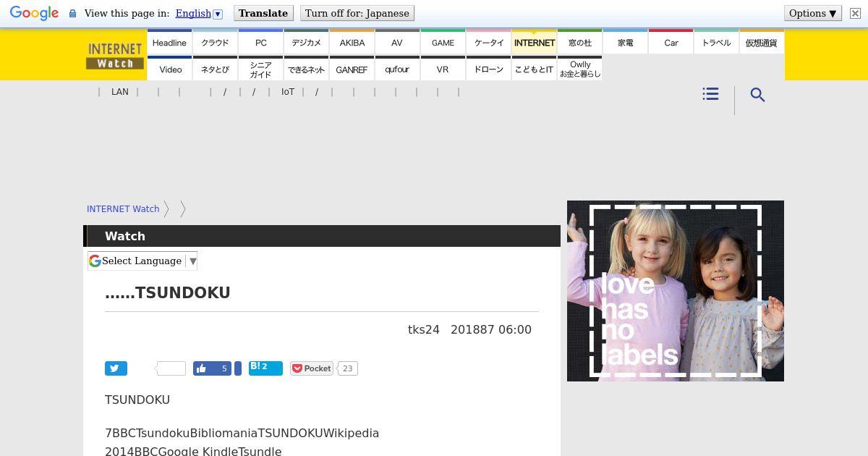Save the article to Pocket

click(312, 368)
